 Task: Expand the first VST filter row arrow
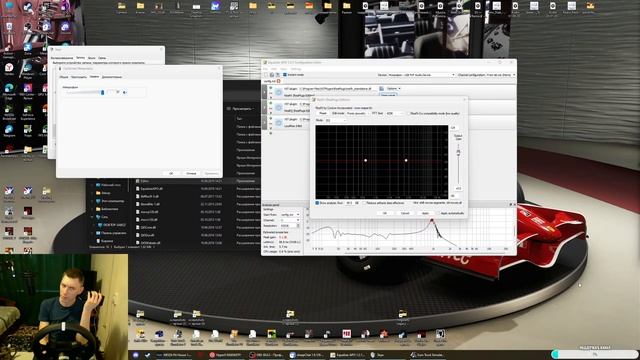pos(264,93)
